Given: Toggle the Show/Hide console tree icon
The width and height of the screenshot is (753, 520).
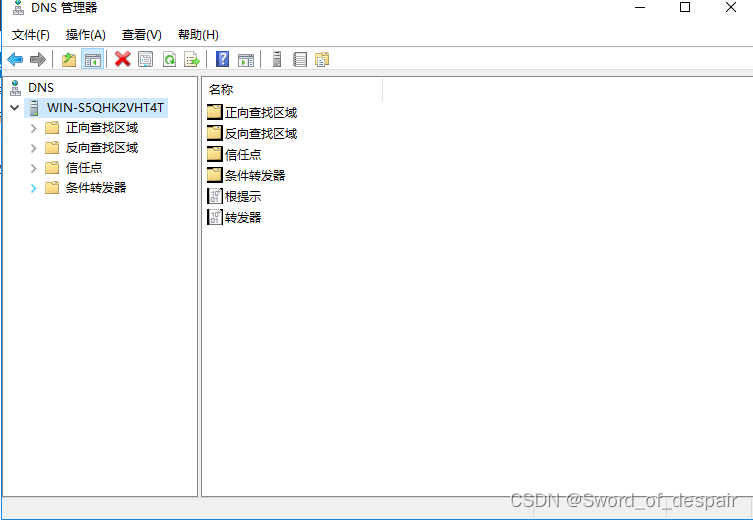Looking at the screenshot, I should click(92, 60).
